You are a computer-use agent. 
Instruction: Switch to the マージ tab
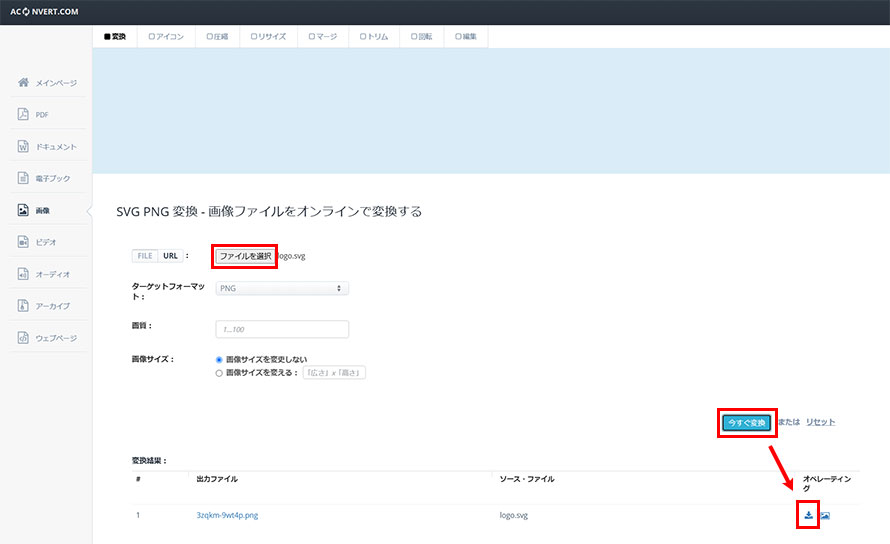[323, 36]
